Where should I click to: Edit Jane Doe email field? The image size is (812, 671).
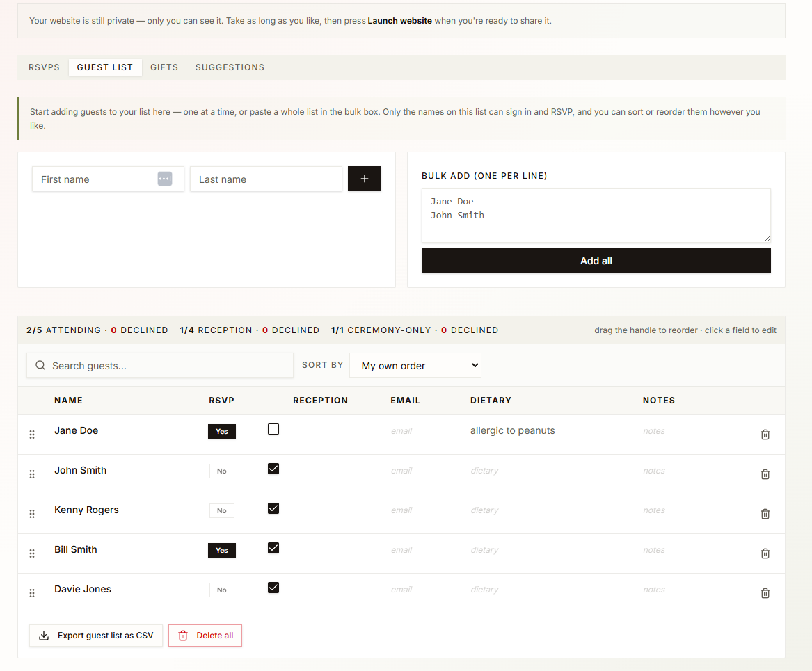coord(401,431)
